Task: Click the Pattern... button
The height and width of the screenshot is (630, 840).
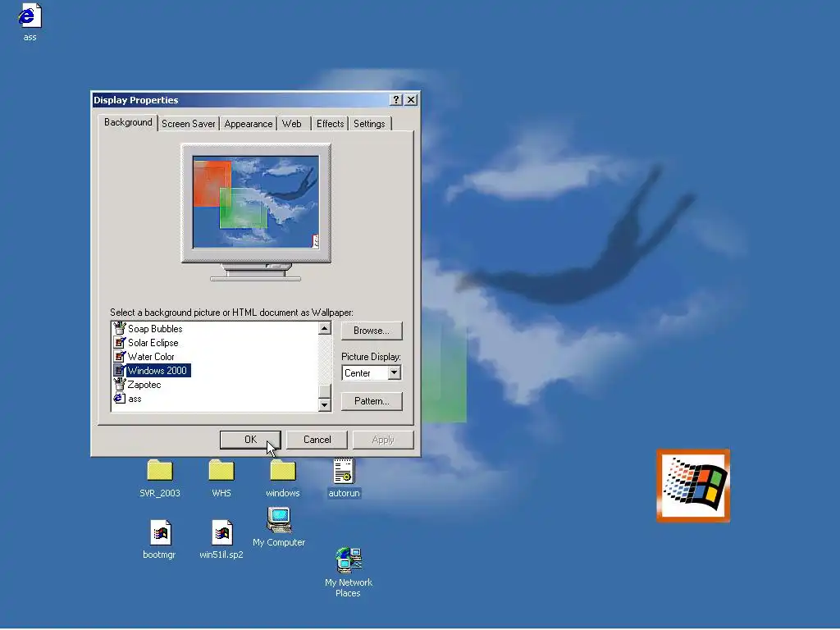Action: pyautogui.click(x=372, y=401)
